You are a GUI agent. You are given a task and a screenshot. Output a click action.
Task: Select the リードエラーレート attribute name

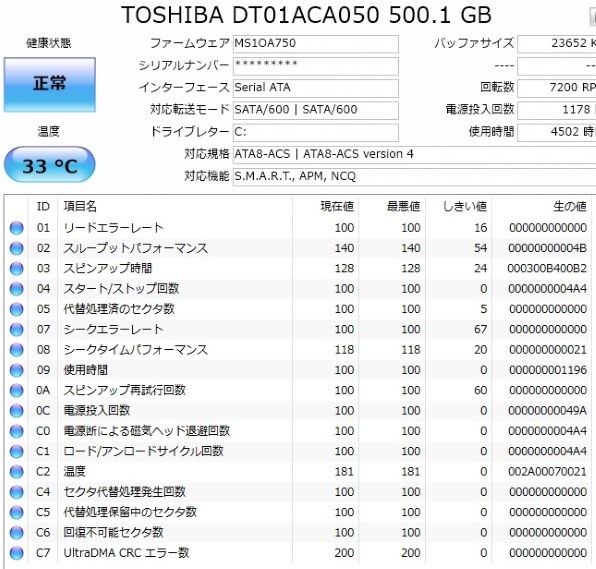(113, 228)
